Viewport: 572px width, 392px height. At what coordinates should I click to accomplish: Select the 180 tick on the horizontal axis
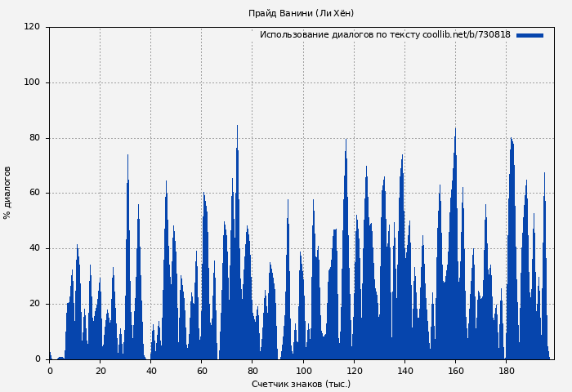(x=506, y=370)
